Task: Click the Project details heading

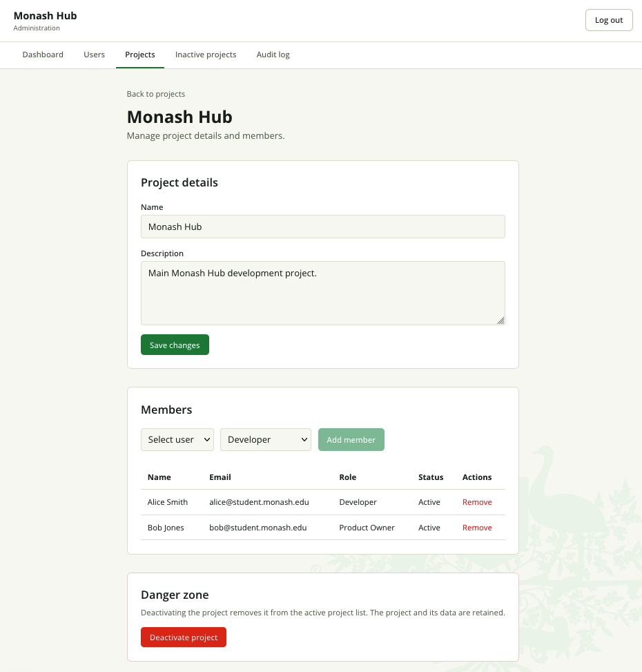Action: tap(179, 182)
